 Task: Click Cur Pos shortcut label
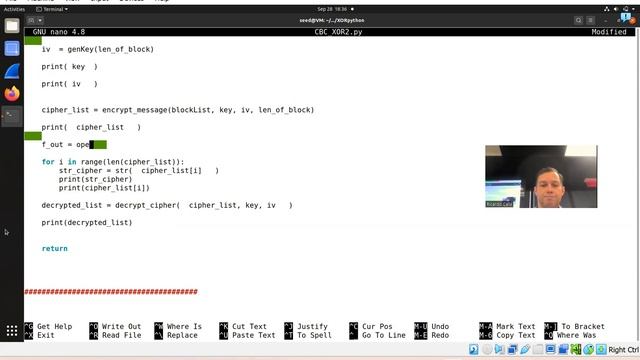pos(377,327)
